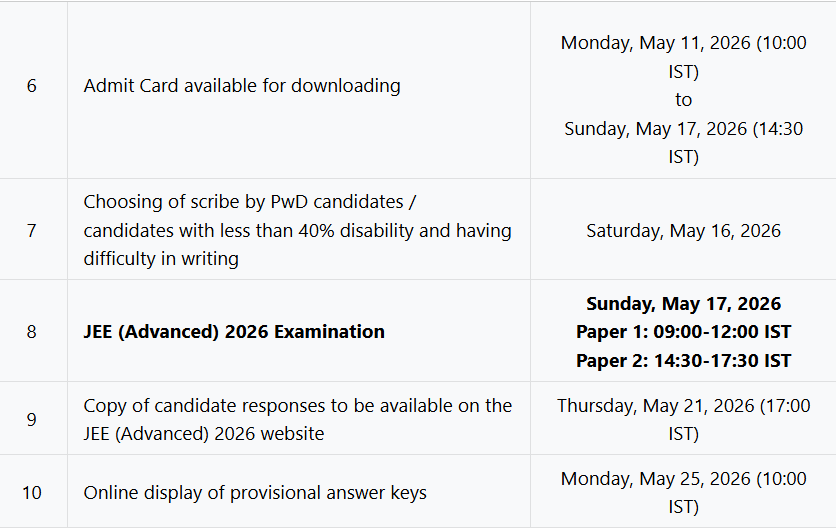The width and height of the screenshot is (836, 528).
Task: Select the Paper 1: 09:00-12:00 IST timing
Action: click(x=683, y=332)
